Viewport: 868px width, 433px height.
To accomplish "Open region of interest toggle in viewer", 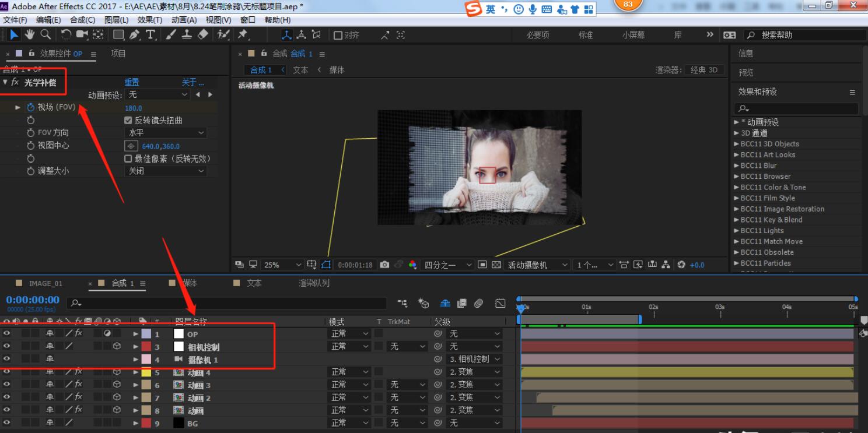I will 482,265.
